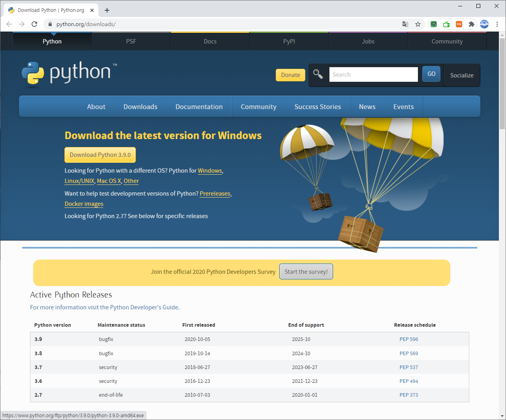The image size is (506, 420).
Task: Open the Prereleases link
Action: pyautogui.click(x=215, y=194)
